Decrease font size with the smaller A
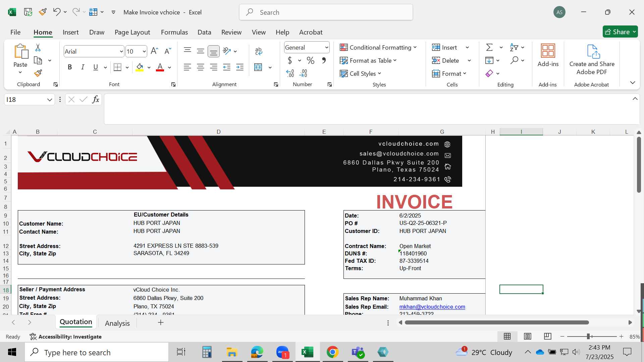This screenshot has height=362, width=644. [168, 51]
